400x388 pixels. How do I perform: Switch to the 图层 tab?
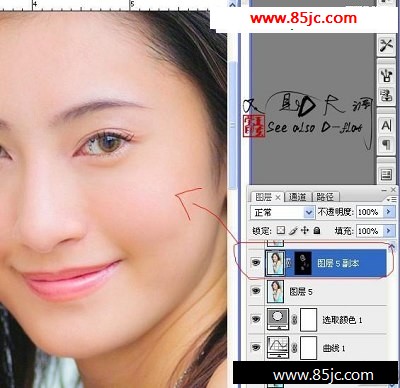pos(264,197)
